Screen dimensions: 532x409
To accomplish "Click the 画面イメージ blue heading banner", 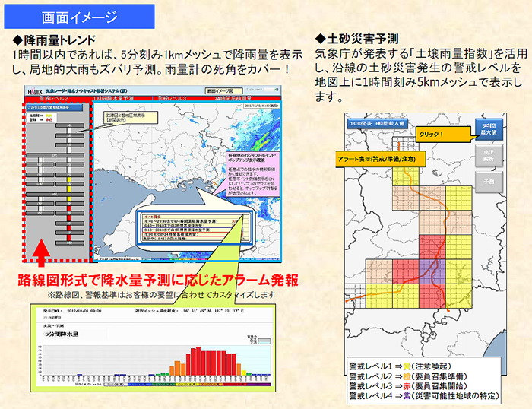I will [x=79, y=17].
